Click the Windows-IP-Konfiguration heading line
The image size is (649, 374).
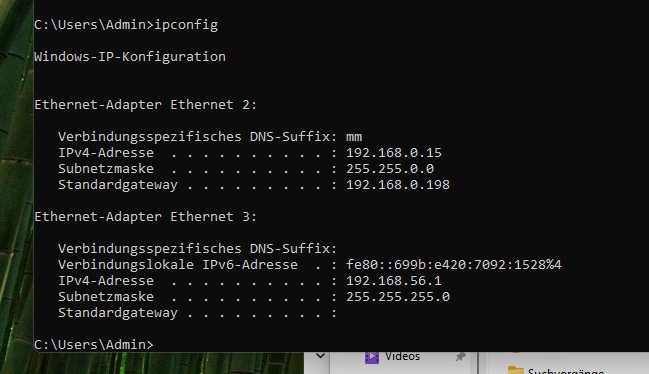click(x=130, y=57)
